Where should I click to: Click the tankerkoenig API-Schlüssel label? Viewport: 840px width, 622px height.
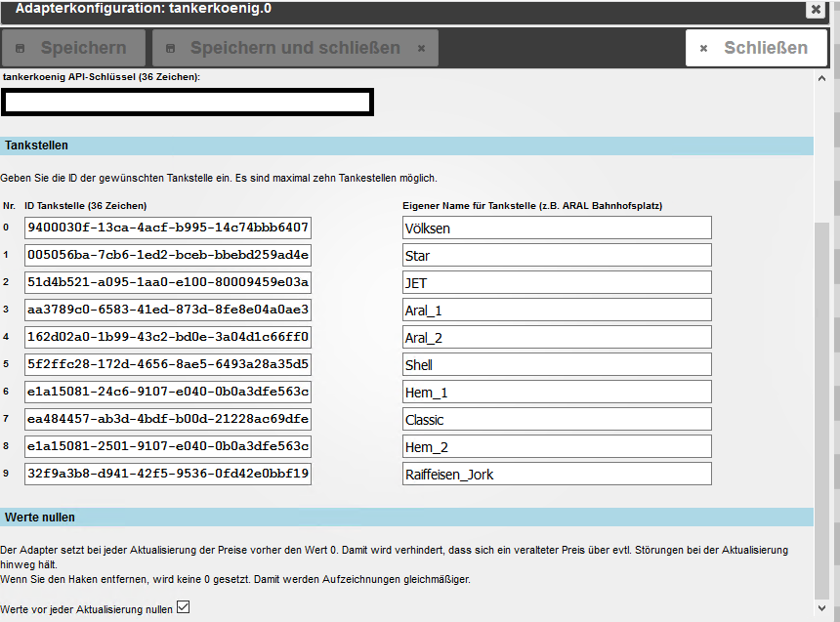point(102,76)
